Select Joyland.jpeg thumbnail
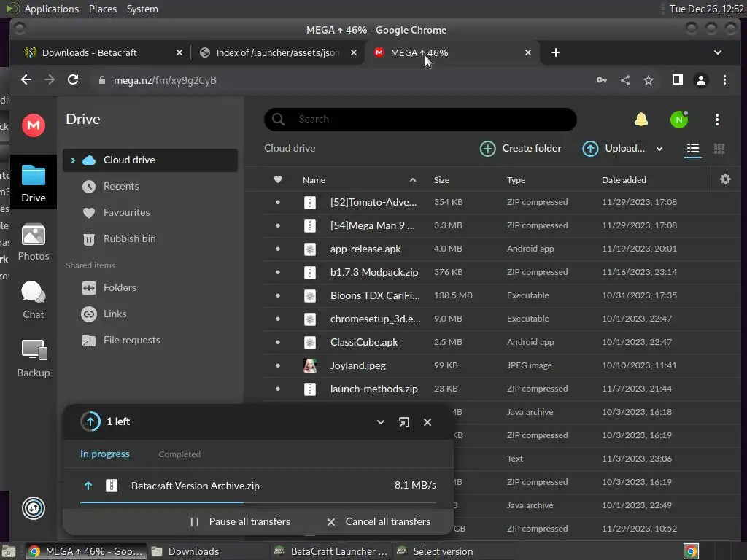This screenshot has height=560, width=747. point(309,366)
